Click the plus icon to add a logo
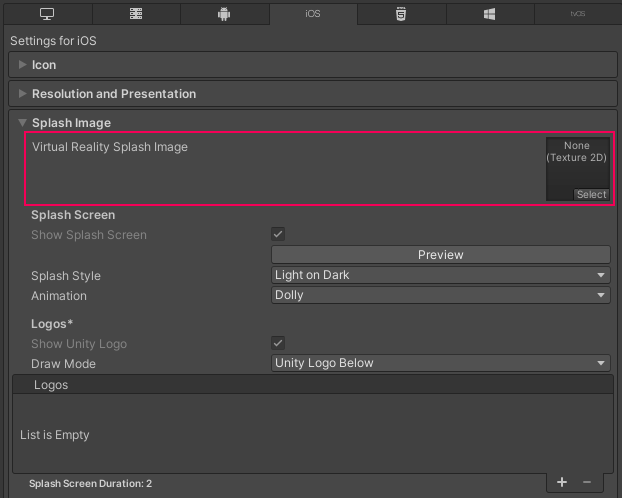Viewport: 622px width, 498px height. pos(562,482)
